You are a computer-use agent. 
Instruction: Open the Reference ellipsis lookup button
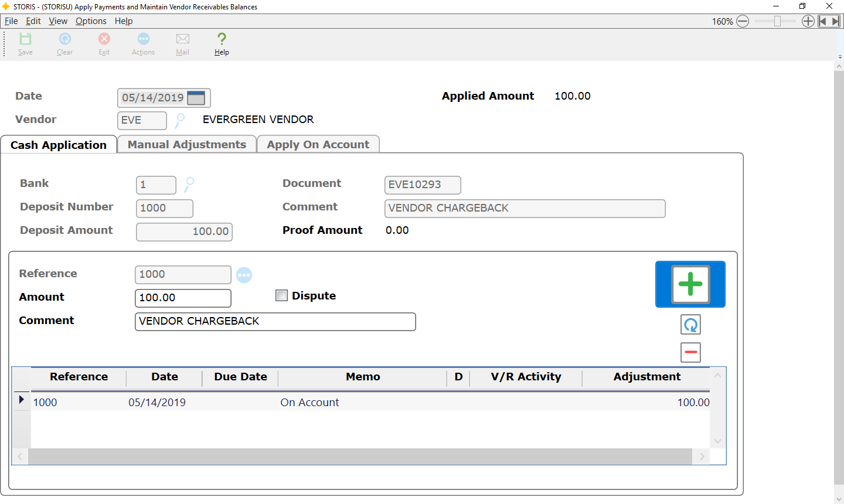[x=244, y=275]
